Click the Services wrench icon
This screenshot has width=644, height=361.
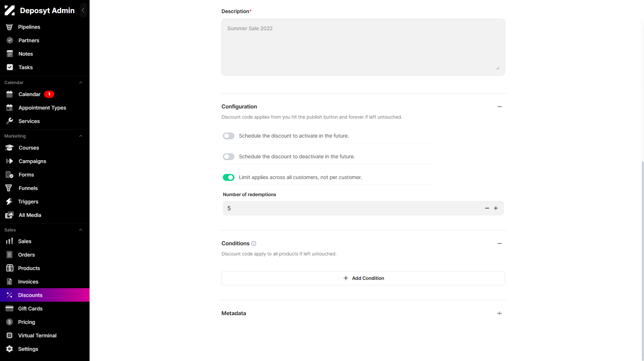tap(10, 121)
